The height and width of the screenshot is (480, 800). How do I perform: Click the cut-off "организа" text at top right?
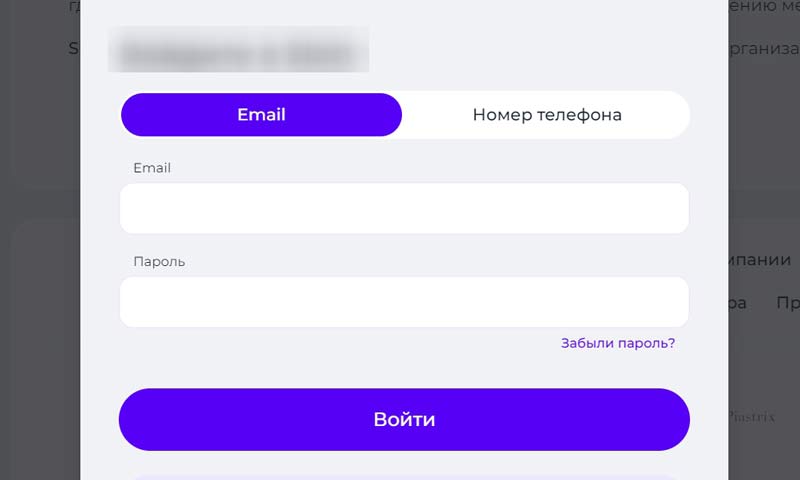coord(763,48)
